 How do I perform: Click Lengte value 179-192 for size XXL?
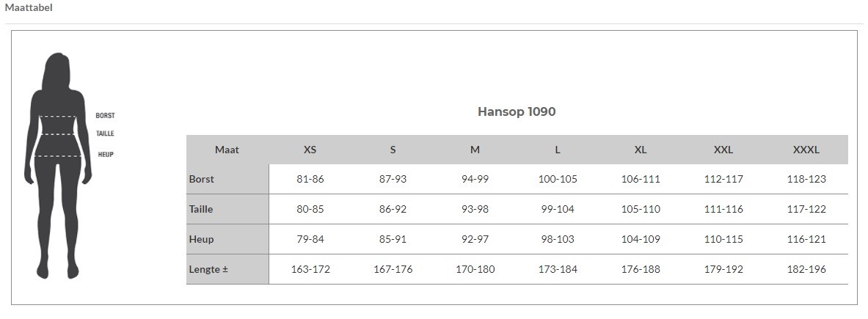tap(723, 270)
